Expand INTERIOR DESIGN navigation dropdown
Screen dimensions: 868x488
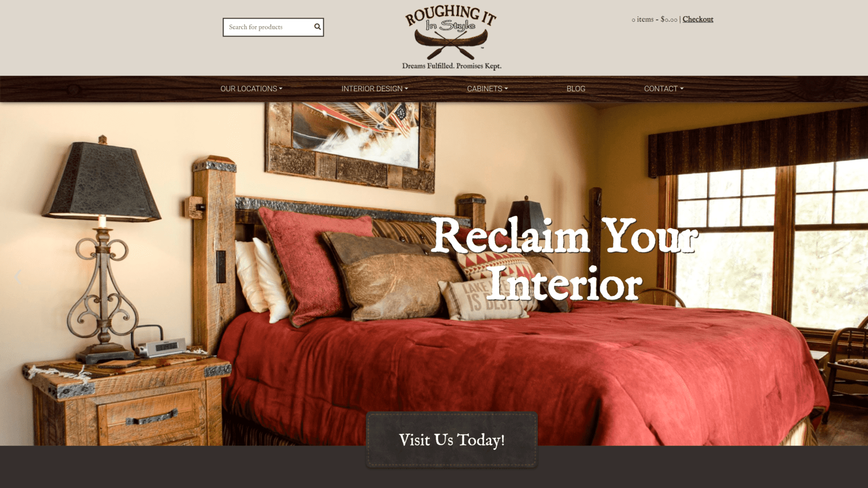pyautogui.click(x=374, y=88)
